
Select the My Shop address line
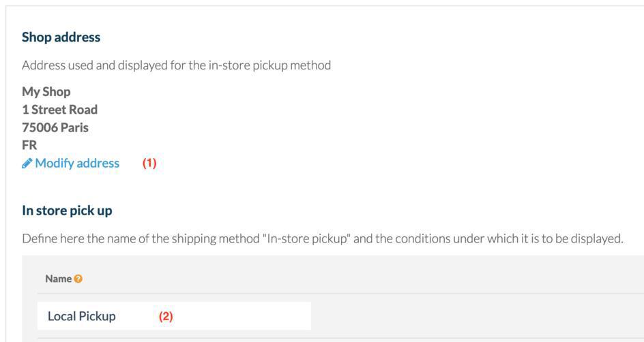(x=46, y=91)
